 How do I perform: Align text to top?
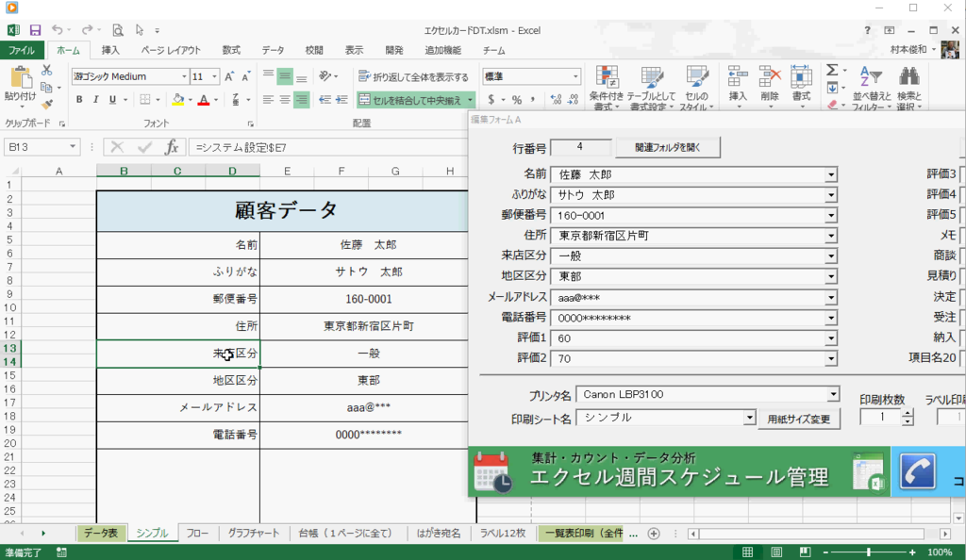pos(268,76)
